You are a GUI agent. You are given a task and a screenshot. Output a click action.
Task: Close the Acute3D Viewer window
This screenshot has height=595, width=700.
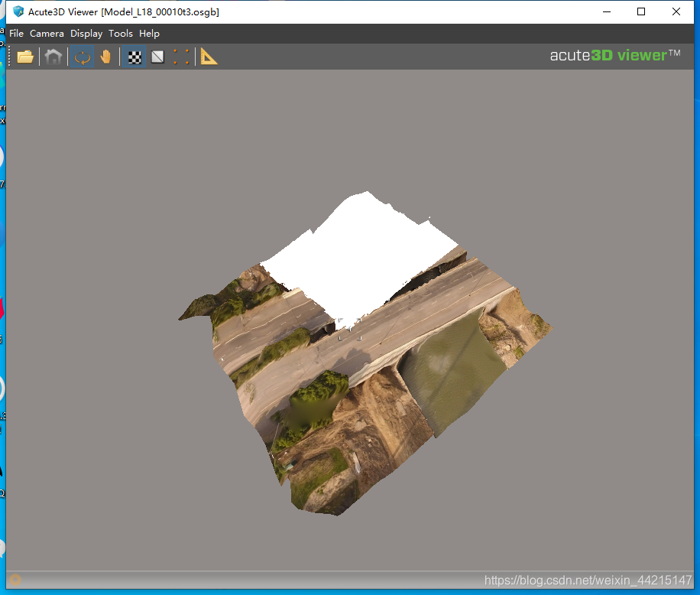(676, 11)
